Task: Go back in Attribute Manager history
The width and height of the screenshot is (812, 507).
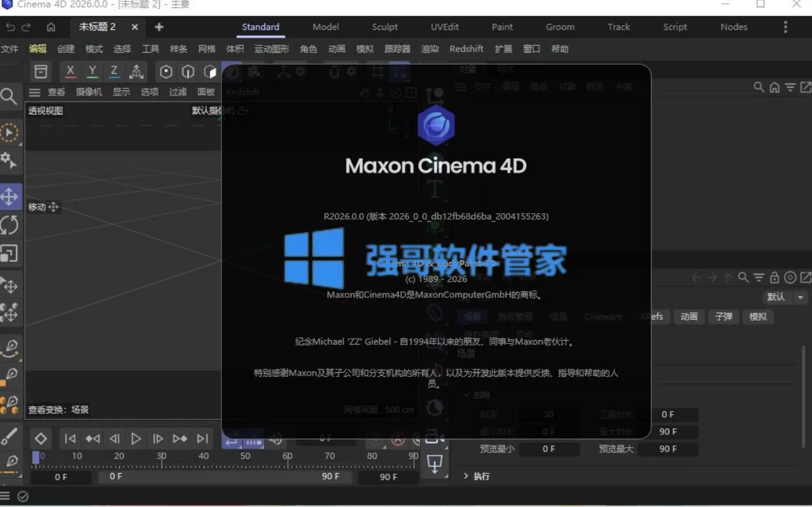Action: (696, 277)
